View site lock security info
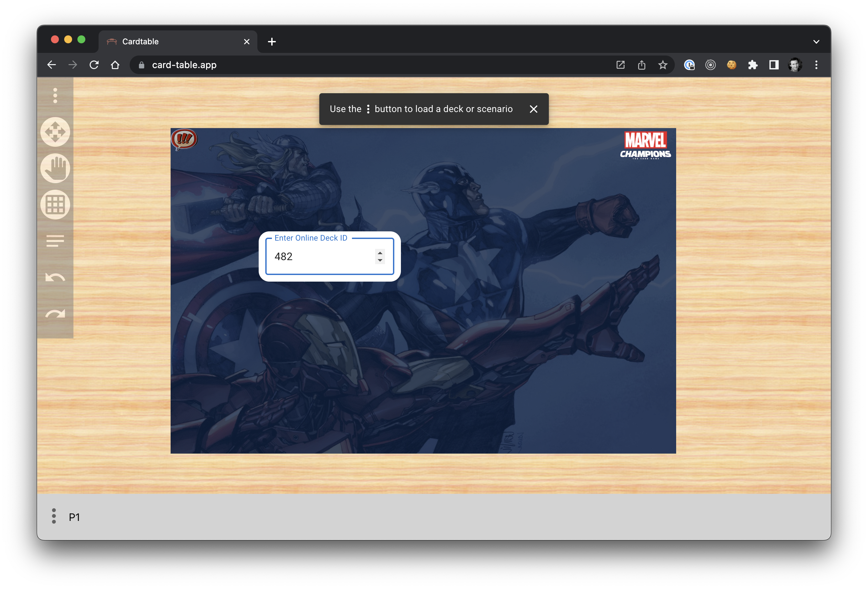Viewport: 868px width, 589px height. (x=142, y=65)
